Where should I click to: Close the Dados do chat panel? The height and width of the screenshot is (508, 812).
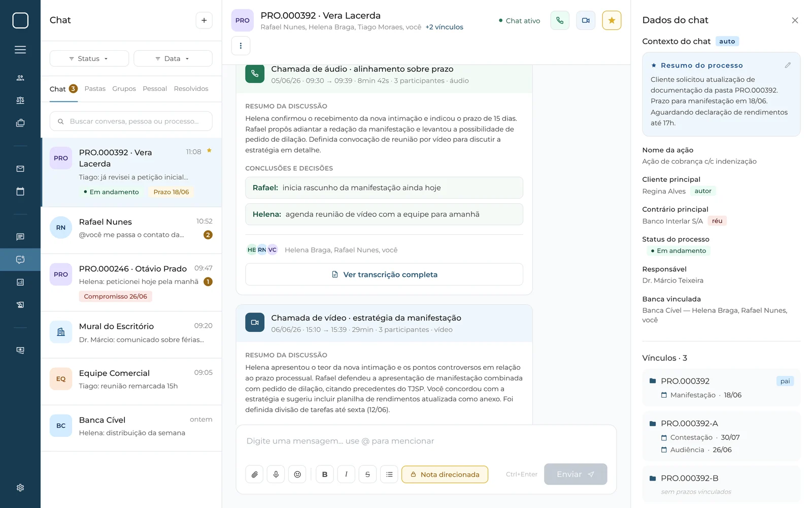795,20
